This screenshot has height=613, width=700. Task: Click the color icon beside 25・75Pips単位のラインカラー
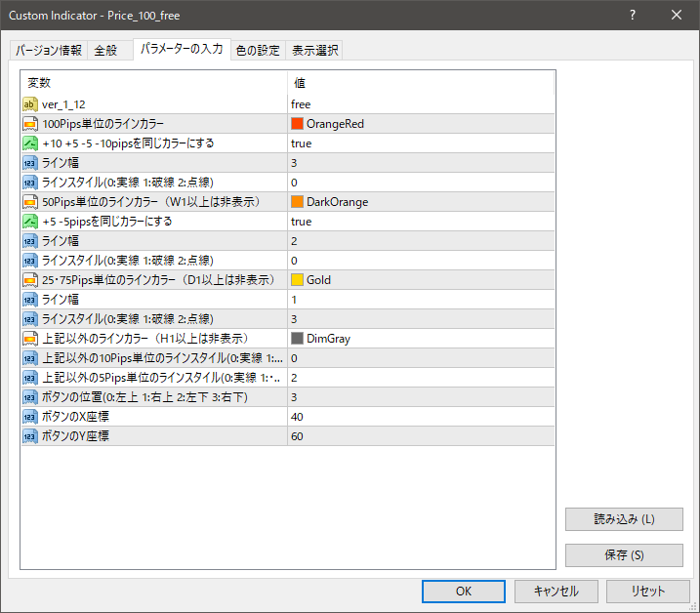click(29, 279)
